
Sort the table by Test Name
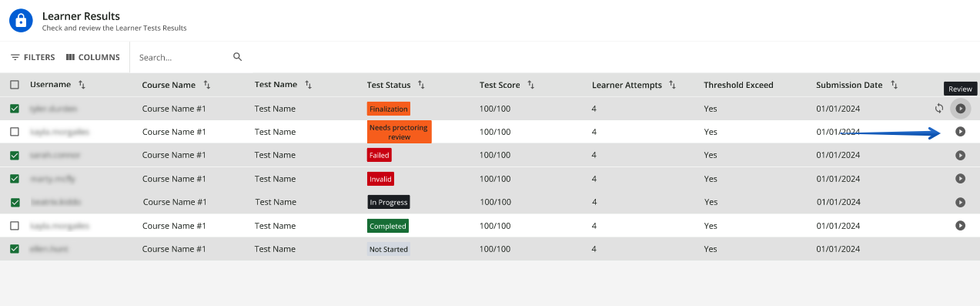pos(308,85)
